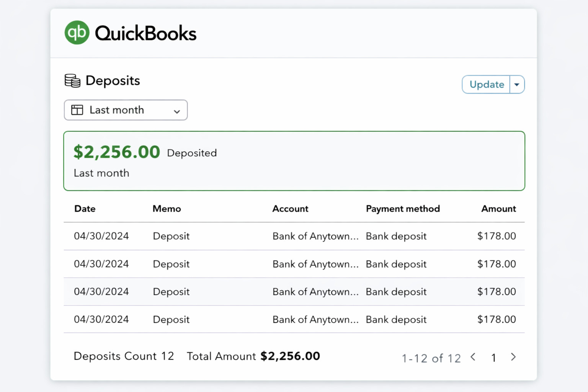Click the coin stack Deposits icon
This screenshot has width=588, height=392.
click(72, 80)
